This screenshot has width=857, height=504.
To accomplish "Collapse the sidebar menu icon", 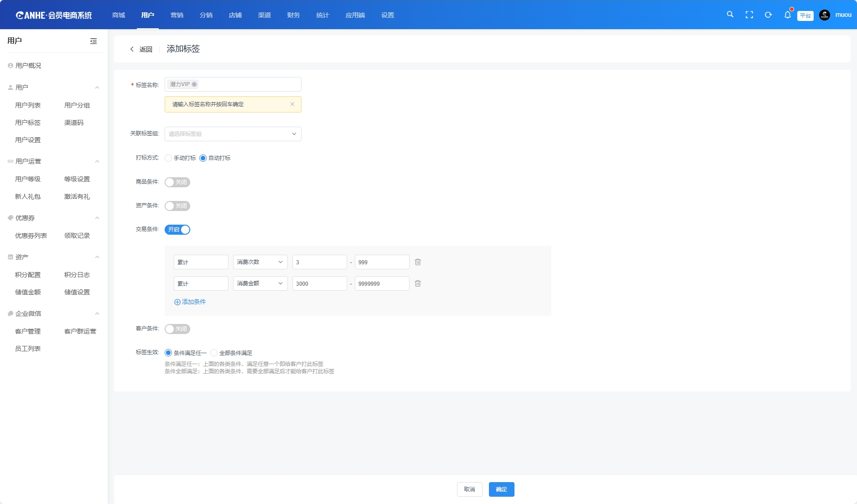I will point(93,41).
